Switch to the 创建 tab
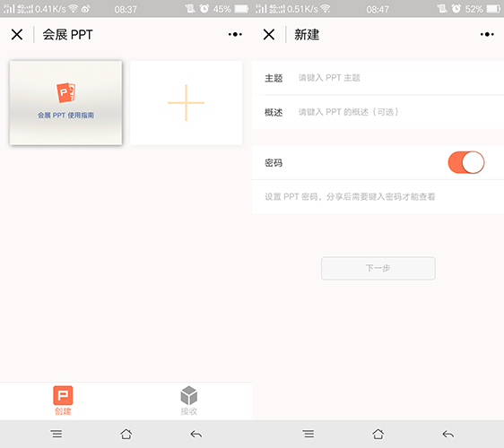The image size is (504, 448). (63, 401)
